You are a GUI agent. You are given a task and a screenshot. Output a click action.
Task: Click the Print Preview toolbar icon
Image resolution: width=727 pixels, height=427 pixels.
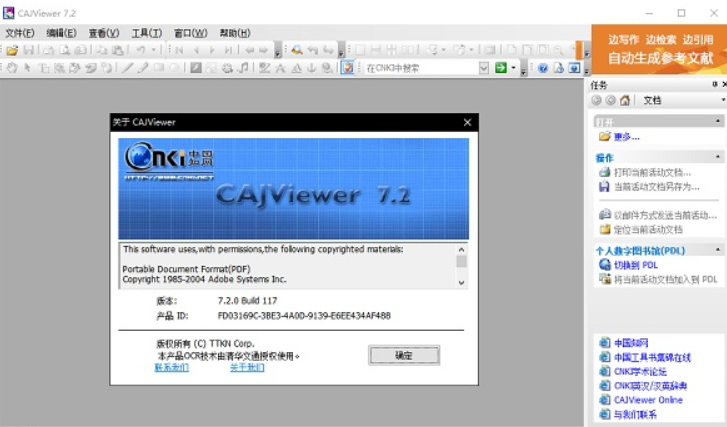[x=65, y=50]
